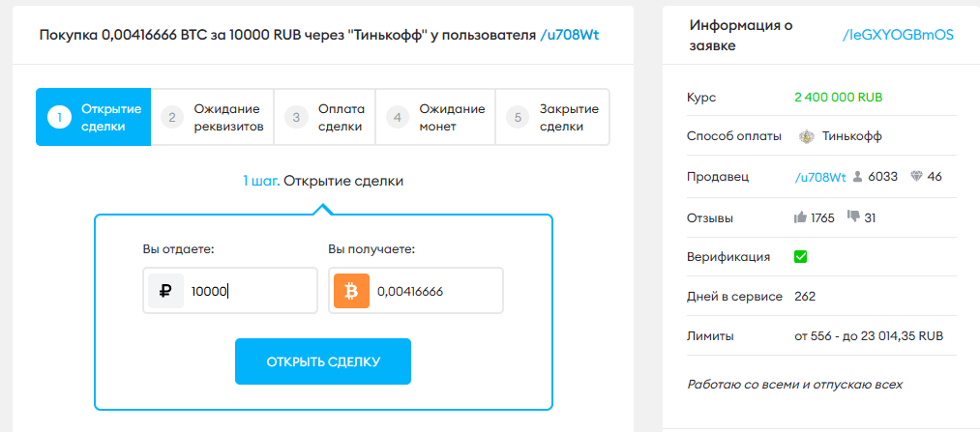
Task: Open seller profile link /u708Wt in info panel
Action: pyautogui.click(x=820, y=177)
